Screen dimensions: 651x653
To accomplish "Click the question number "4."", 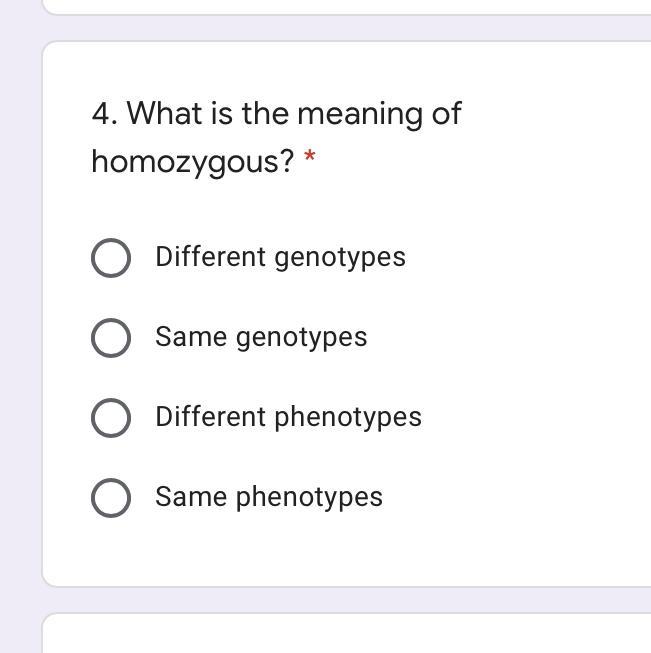I will pos(104,114).
